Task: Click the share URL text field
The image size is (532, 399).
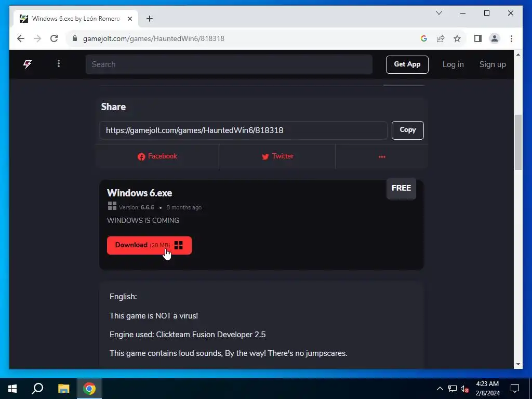Action: tap(243, 130)
